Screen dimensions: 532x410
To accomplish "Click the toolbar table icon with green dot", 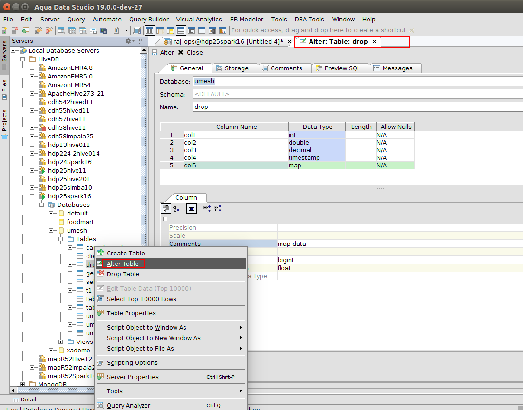I will [x=26, y=30].
